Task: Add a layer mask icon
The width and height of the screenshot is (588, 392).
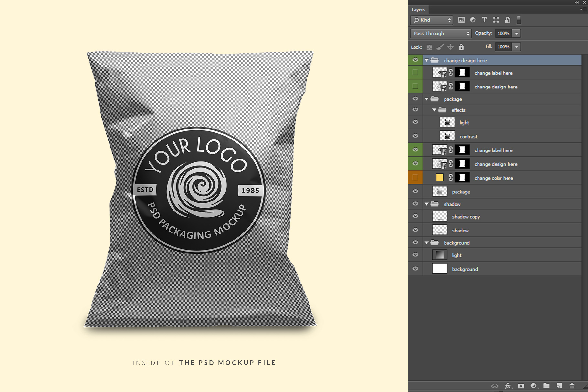Action: [521, 386]
